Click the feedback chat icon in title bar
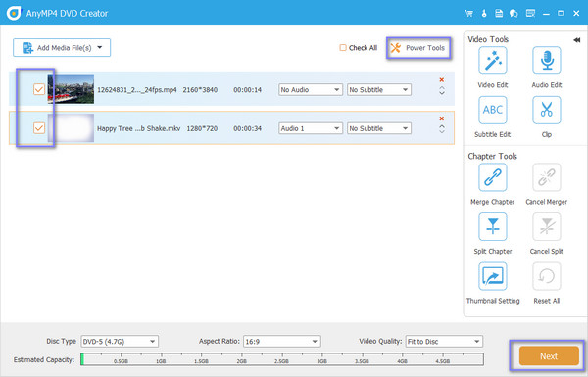This screenshot has height=377, width=588. point(514,13)
